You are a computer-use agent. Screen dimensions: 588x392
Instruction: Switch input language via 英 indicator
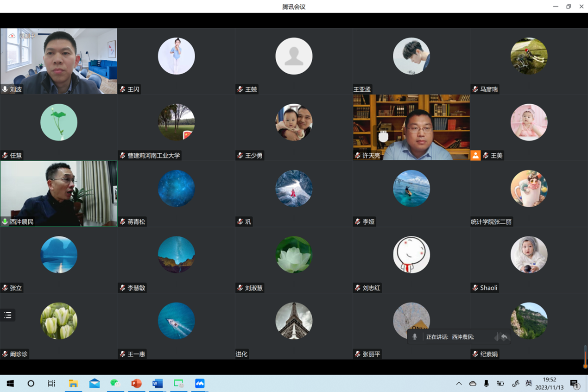[529, 384]
